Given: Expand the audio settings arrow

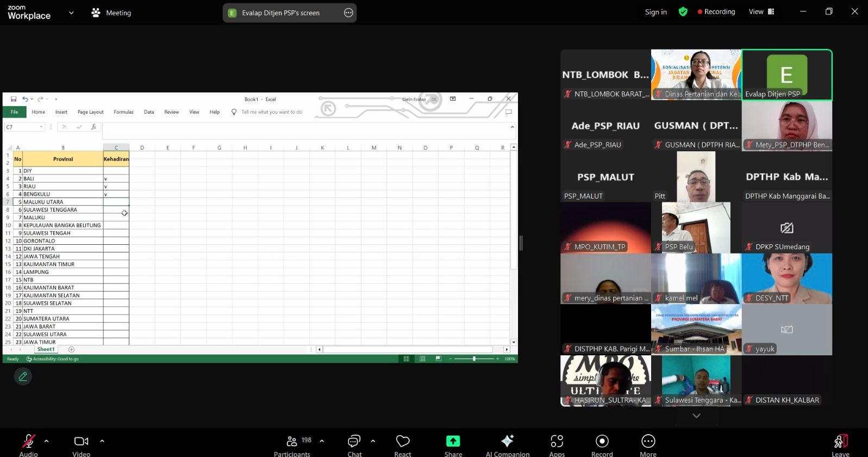Looking at the screenshot, I should point(46,441).
